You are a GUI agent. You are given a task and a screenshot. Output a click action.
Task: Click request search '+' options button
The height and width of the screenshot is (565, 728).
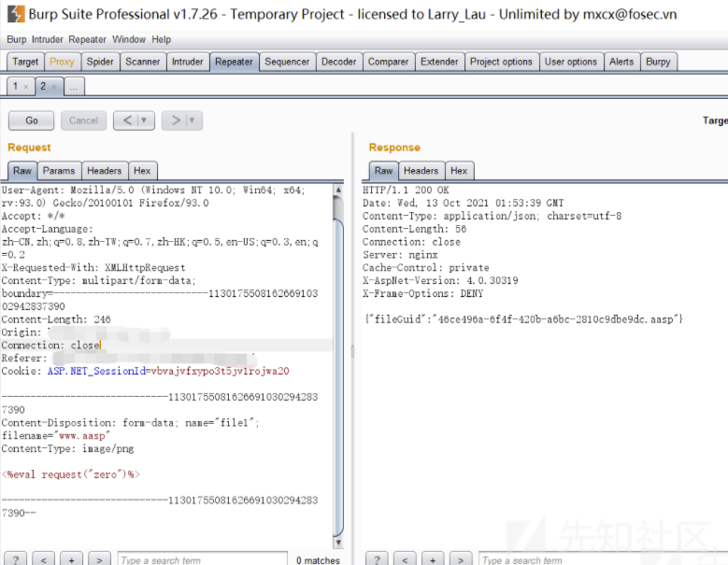[x=72, y=560]
